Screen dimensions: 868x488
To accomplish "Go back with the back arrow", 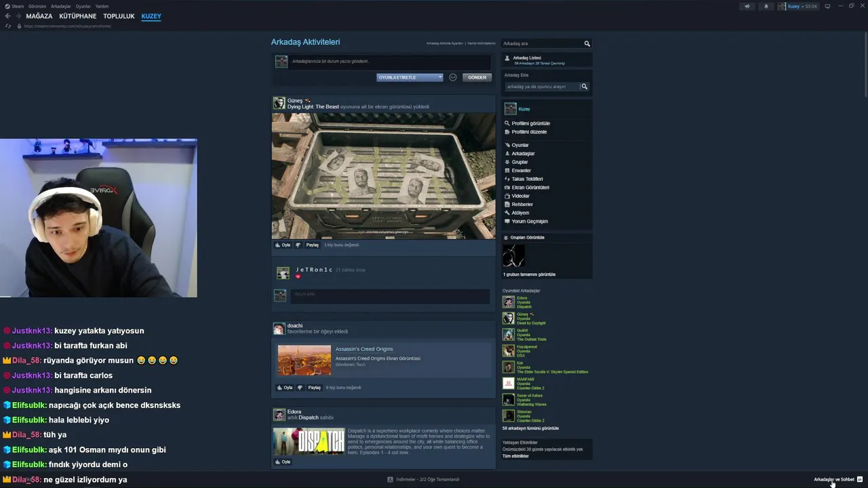I will point(8,16).
